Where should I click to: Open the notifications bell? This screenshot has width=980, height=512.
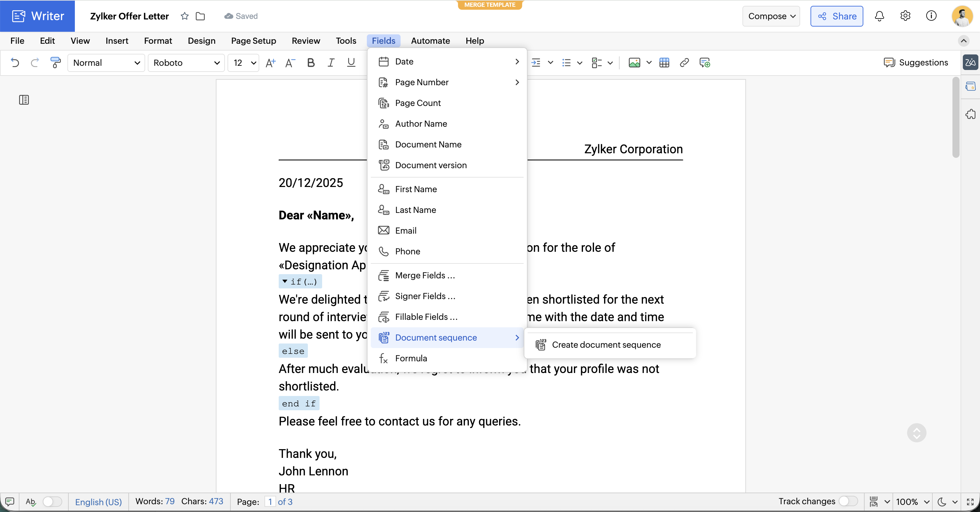point(879,16)
